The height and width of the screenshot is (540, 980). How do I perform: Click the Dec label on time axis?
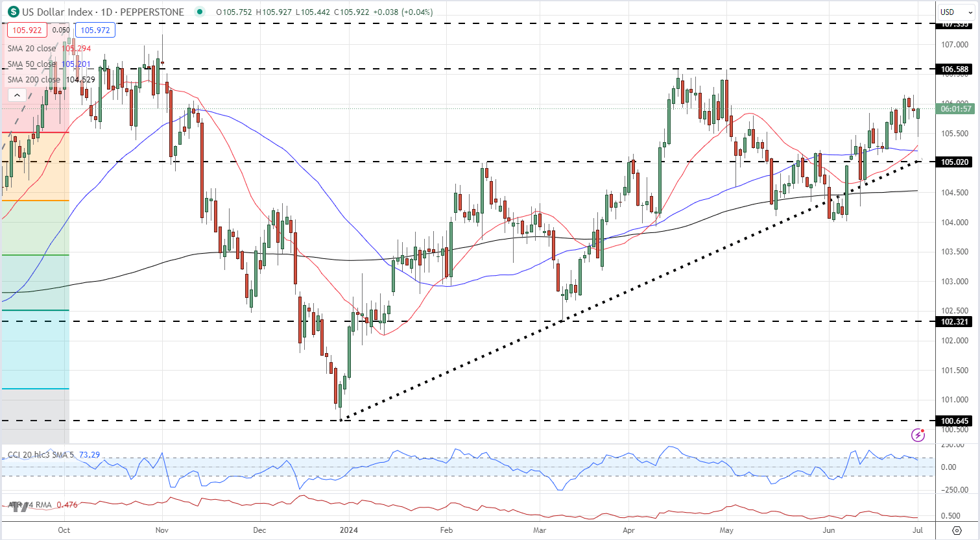(x=259, y=530)
